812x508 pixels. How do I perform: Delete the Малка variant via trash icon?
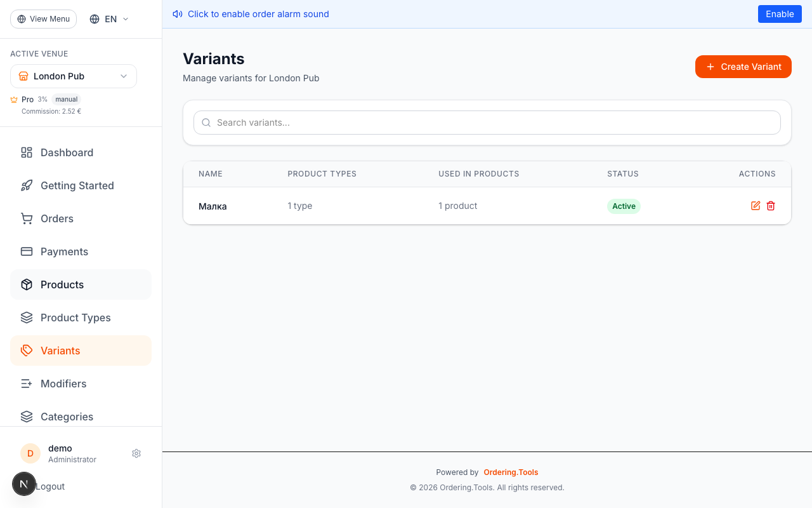click(x=771, y=206)
